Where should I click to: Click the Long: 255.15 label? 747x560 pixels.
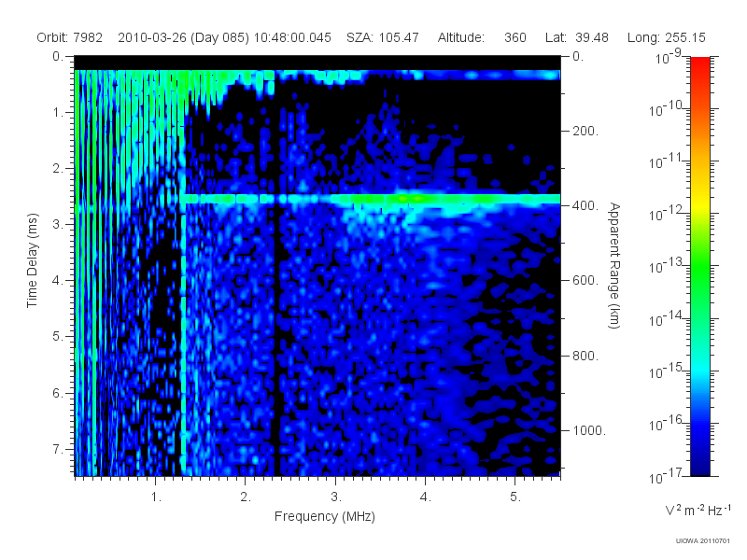666,37
